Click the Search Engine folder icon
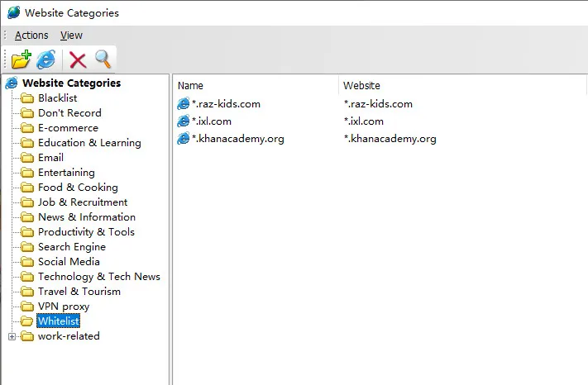Viewport: 588px width, 385px height. pyautogui.click(x=27, y=247)
